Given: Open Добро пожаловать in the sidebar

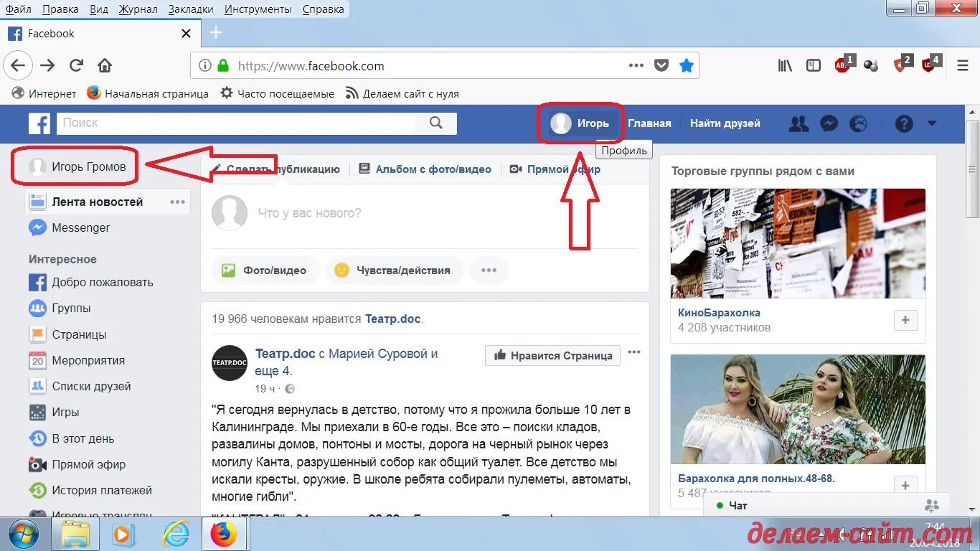Looking at the screenshot, I should (91, 283).
